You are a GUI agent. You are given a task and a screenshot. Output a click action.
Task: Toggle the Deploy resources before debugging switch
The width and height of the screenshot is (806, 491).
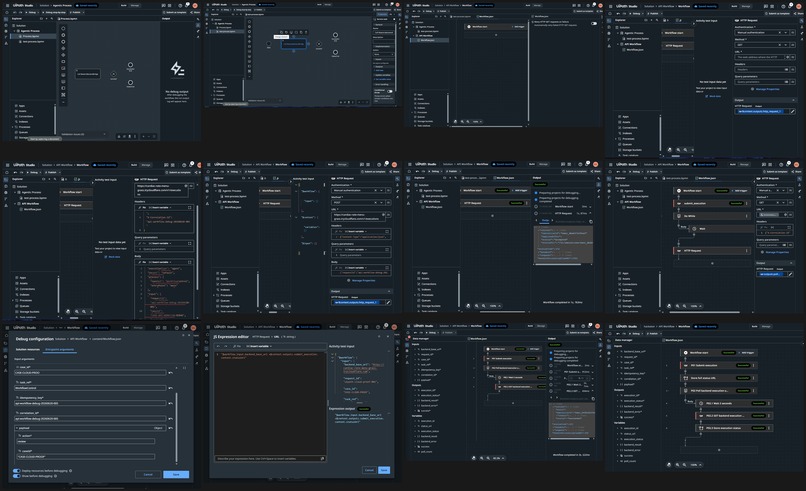click(16, 470)
